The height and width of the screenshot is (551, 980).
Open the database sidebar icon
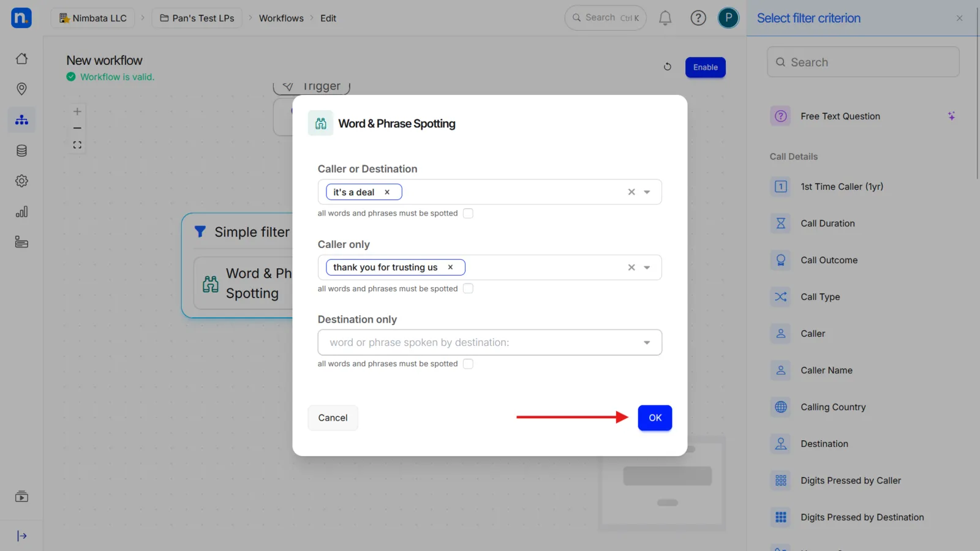pos(21,151)
